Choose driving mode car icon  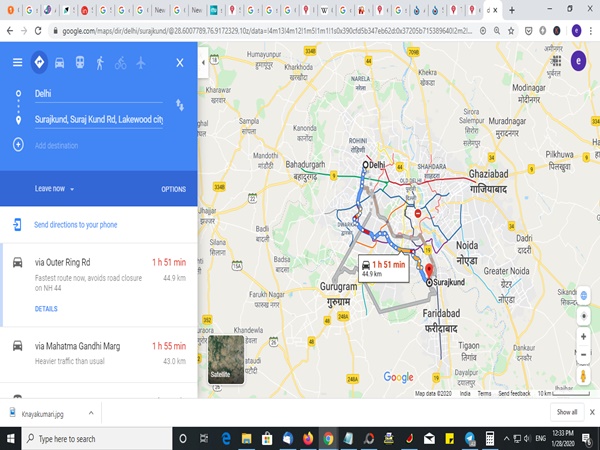pyautogui.click(x=59, y=63)
